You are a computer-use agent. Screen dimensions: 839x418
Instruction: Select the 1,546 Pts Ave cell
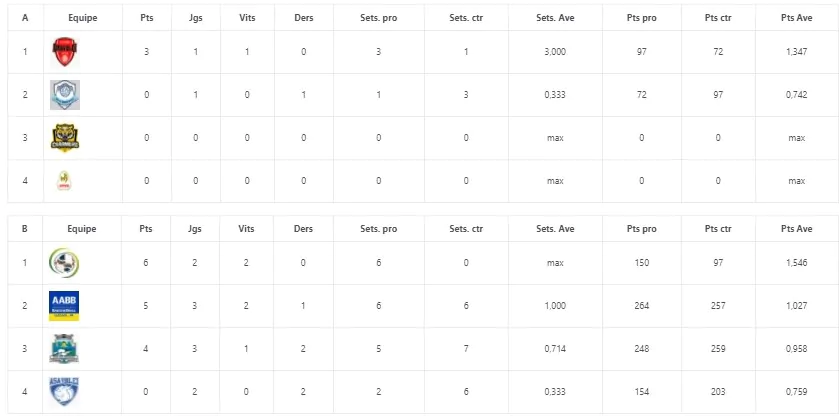coord(796,263)
